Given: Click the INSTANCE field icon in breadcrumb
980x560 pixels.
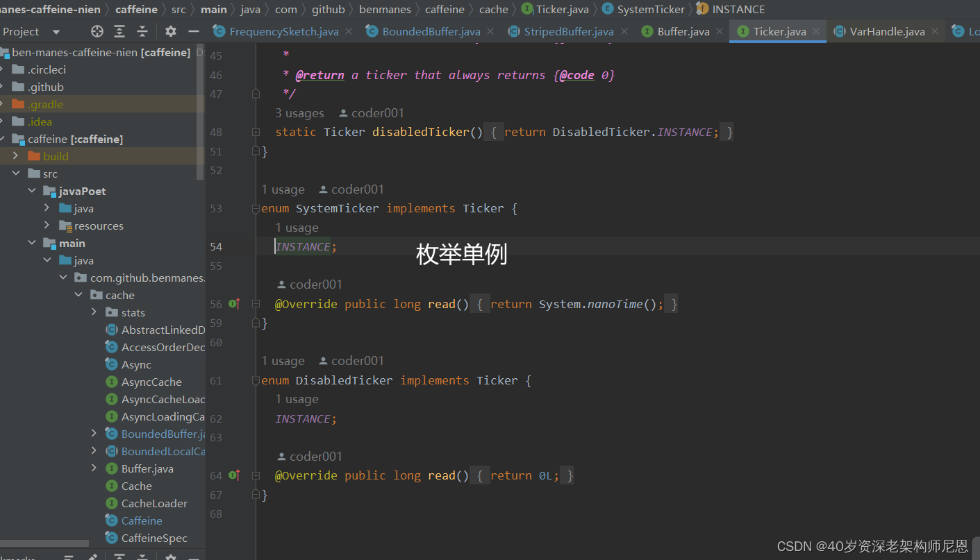Looking at the screenshot, I should 702,9.
